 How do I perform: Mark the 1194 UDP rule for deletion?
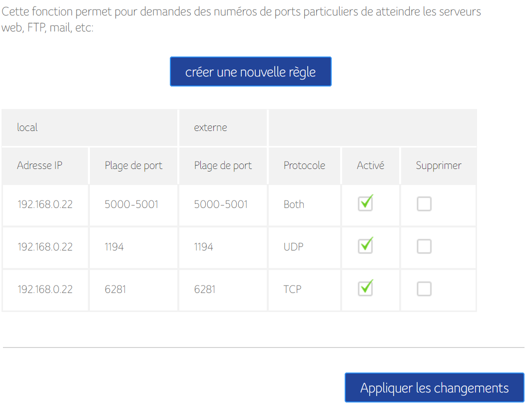coord(424,246)
